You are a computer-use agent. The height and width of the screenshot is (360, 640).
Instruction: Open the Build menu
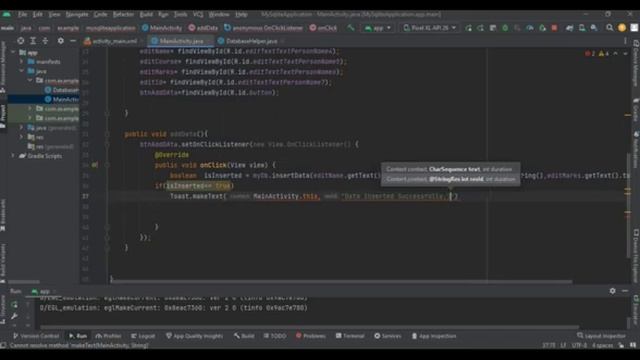[x=146, y=14]
